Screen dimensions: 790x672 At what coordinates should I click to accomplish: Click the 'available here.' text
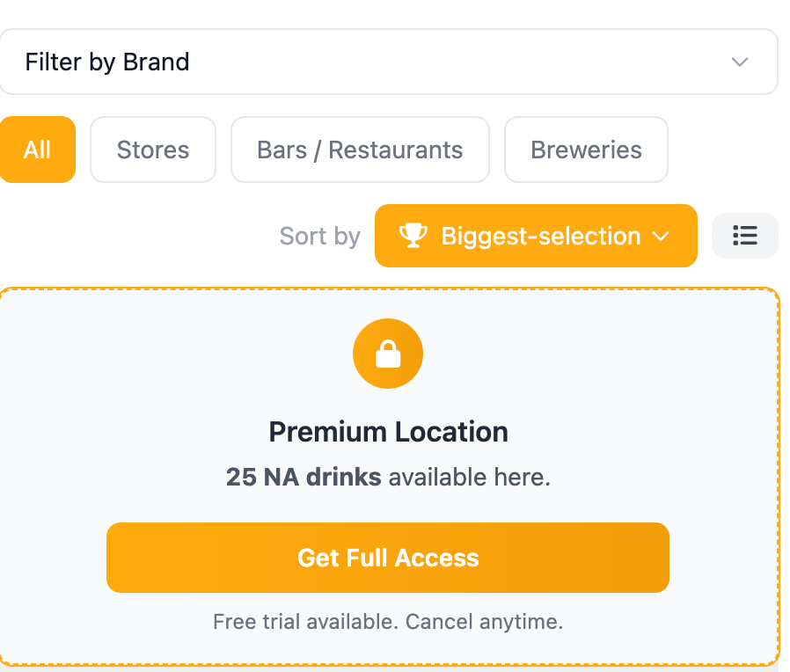click(470, 478)
